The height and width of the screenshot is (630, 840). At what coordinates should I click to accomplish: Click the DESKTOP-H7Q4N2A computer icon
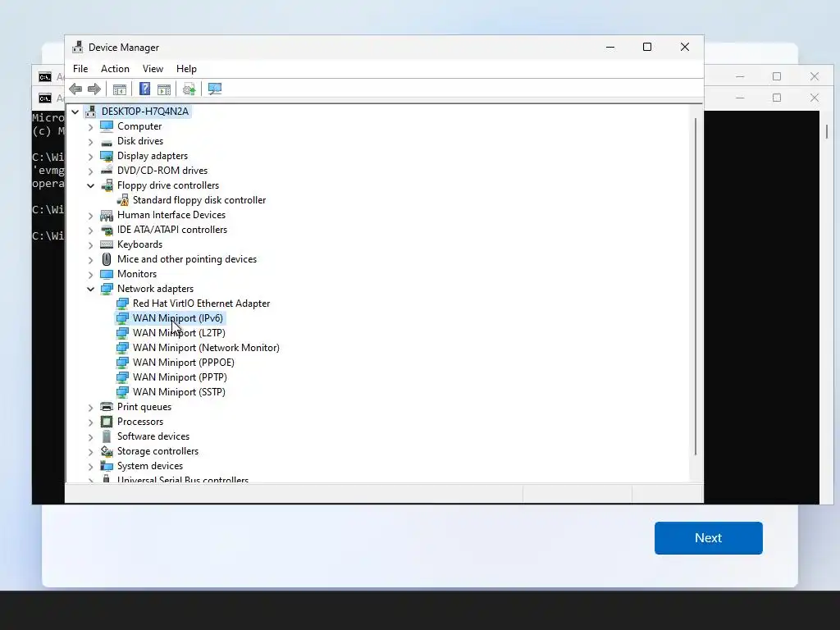pyautogui.click(x=90, y=112)
